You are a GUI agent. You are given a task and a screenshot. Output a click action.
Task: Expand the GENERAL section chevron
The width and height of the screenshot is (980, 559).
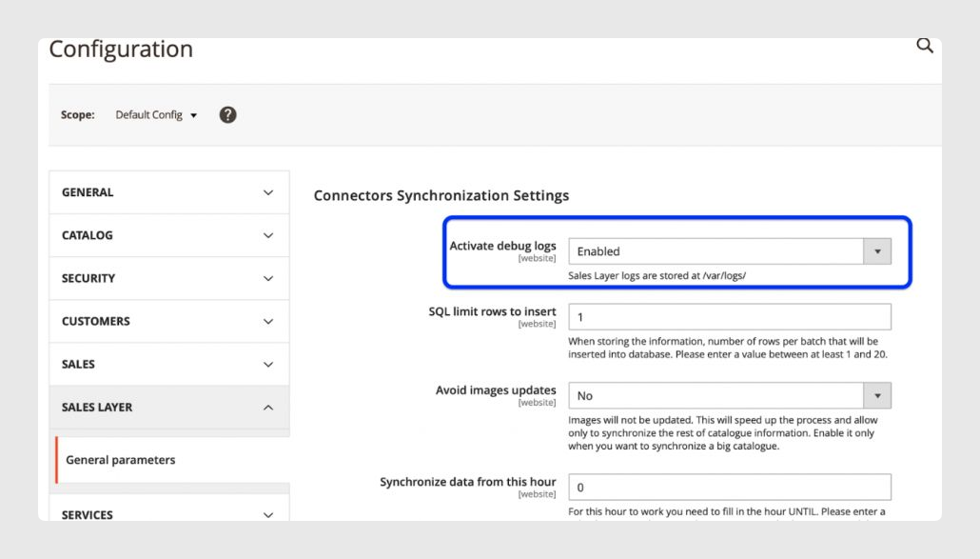pyautogui.click(x=268, y=192)
